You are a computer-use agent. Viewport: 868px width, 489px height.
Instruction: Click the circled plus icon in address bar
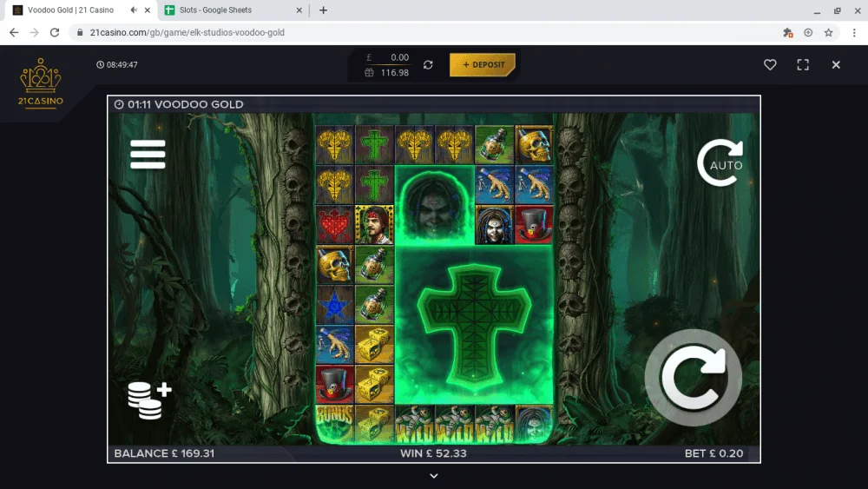[808, 33]
